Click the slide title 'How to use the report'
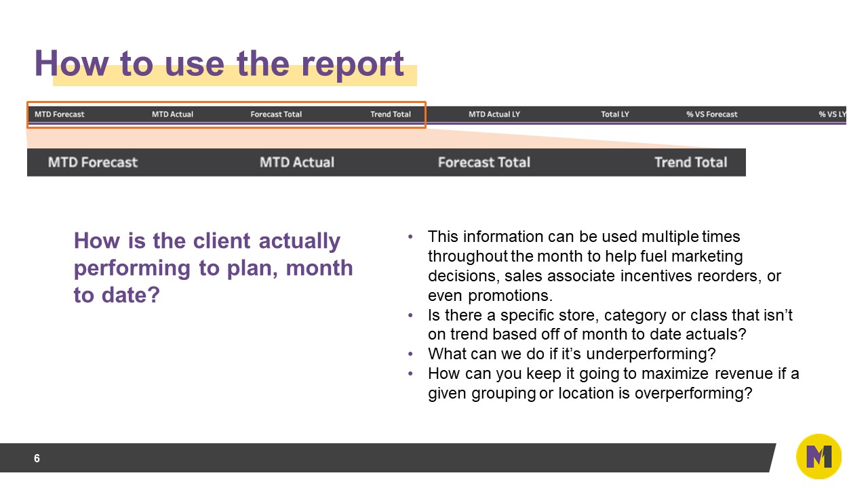Screen dimensions: 868x488 tap(219, 64)
